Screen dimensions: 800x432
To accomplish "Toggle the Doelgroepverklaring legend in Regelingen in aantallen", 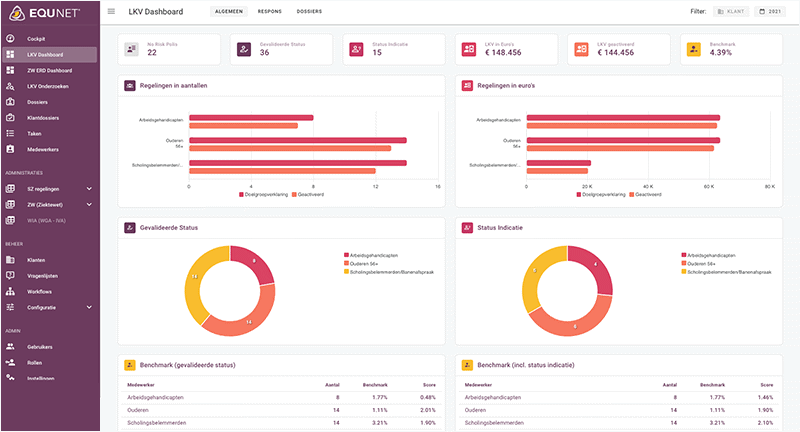I will click(264, 195).
